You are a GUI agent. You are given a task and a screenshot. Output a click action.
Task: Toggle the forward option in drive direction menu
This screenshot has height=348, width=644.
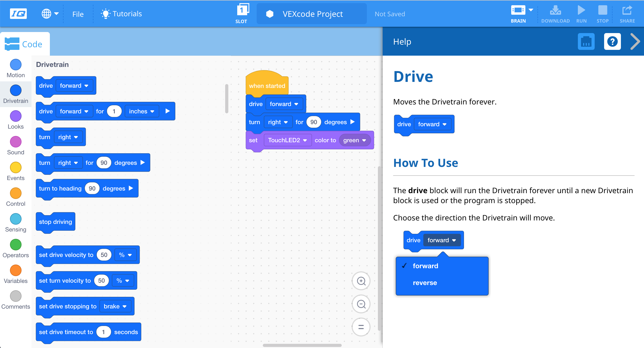click(x=425, y=266)
